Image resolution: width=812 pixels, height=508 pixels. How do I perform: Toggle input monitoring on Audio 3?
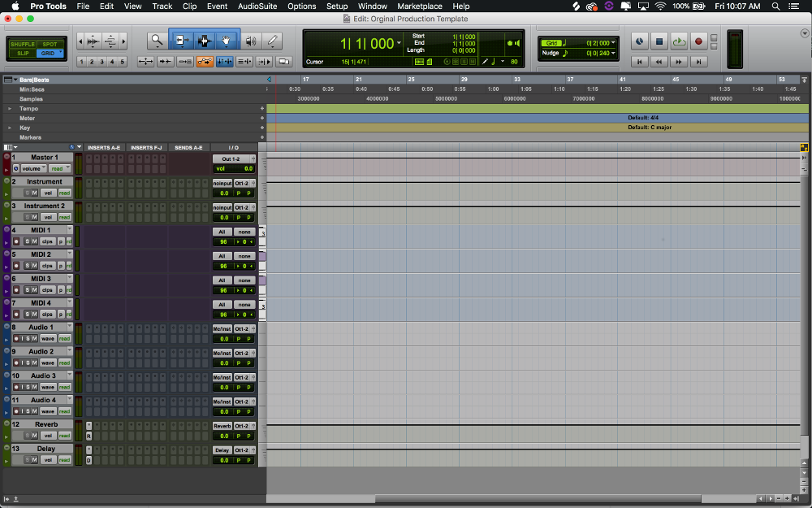click(22, 387)
